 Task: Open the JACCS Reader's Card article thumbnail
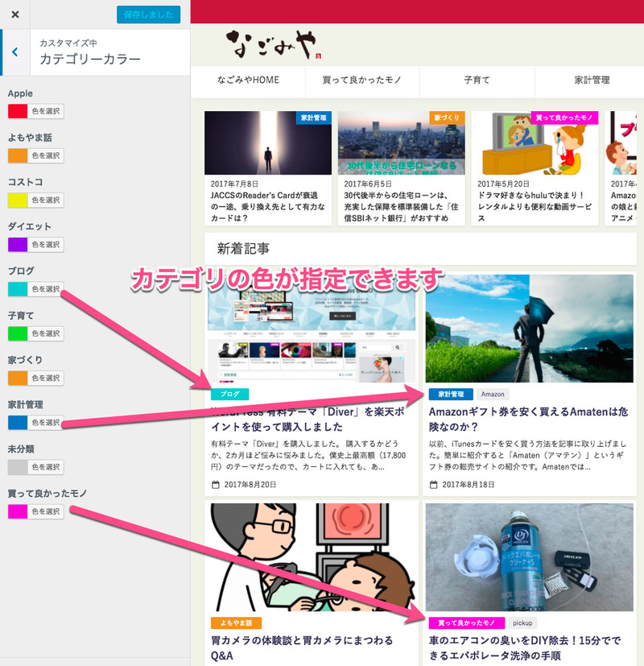click(x=267, y=143)
